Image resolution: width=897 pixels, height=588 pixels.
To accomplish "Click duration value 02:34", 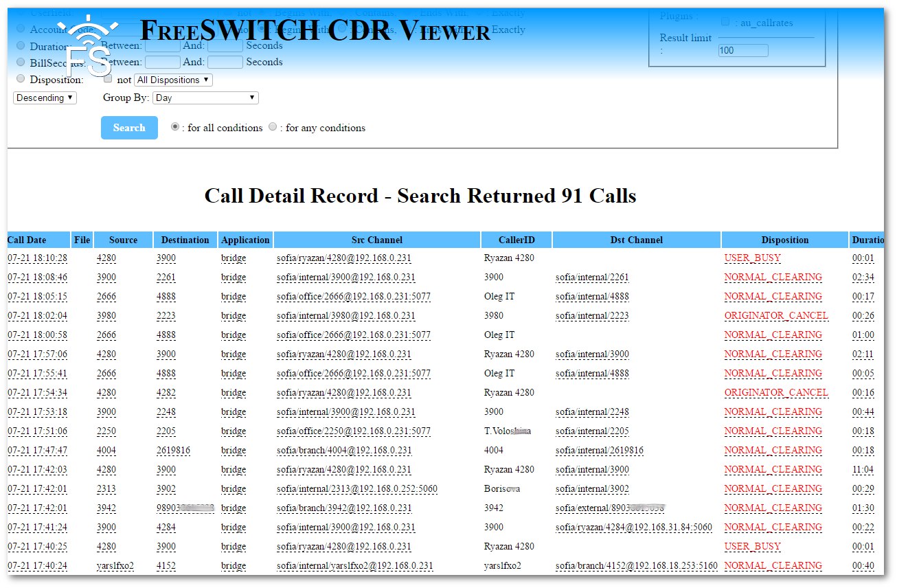I will pos(863,278).
